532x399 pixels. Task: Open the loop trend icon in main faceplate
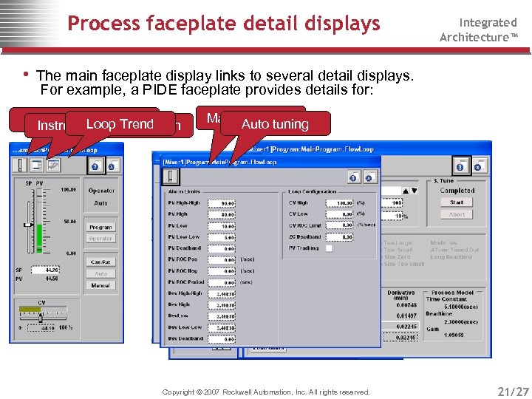coord(53,166)
